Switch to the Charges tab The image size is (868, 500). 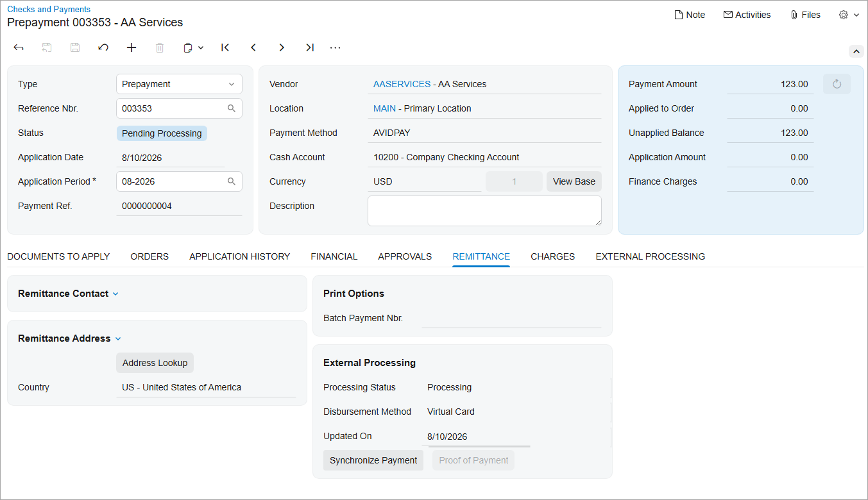coord(553,256)
